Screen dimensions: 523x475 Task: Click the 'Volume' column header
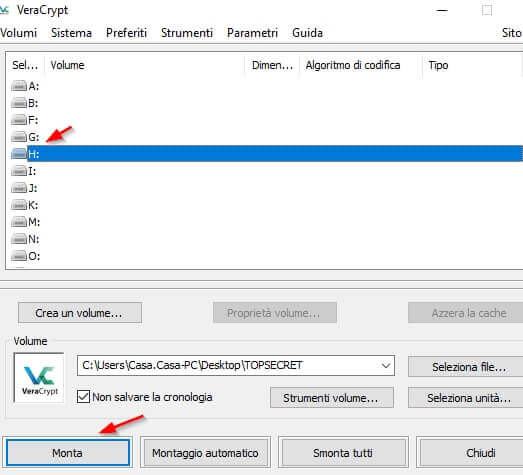(x=144, y=65)
